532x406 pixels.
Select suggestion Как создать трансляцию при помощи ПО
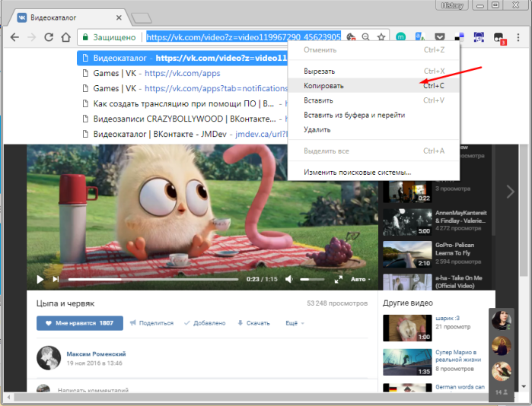coord(182,103)
